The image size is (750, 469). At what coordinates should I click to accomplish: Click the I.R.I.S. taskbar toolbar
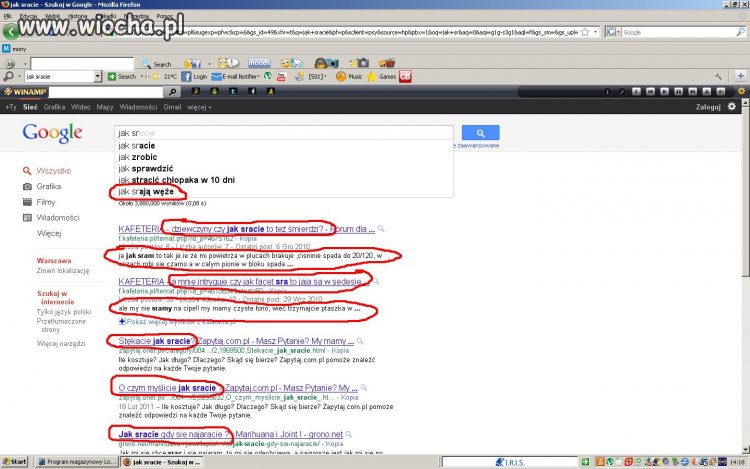pyautogui.click(x=509, y=462)
